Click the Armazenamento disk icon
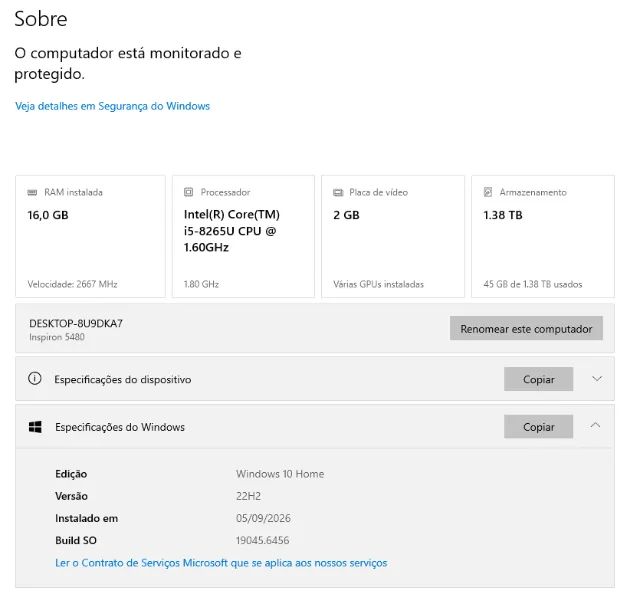 click(488, 192)
